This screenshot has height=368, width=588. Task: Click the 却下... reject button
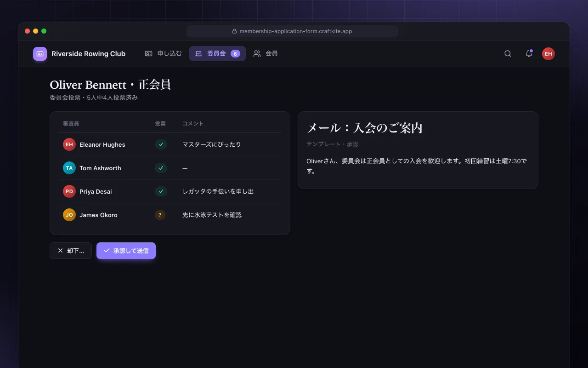coord(71,251)
